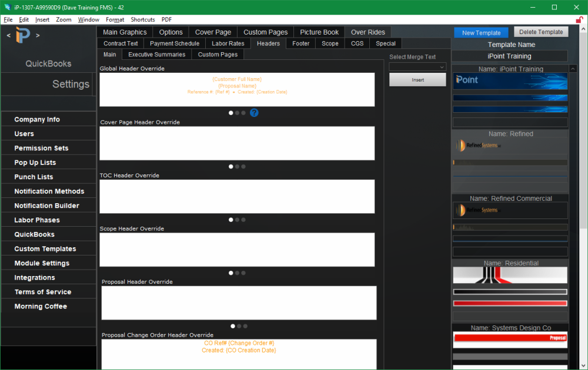Click the blue help question mark icon
This screenshot has height=370, width=588.
click(x=254, y=112)
